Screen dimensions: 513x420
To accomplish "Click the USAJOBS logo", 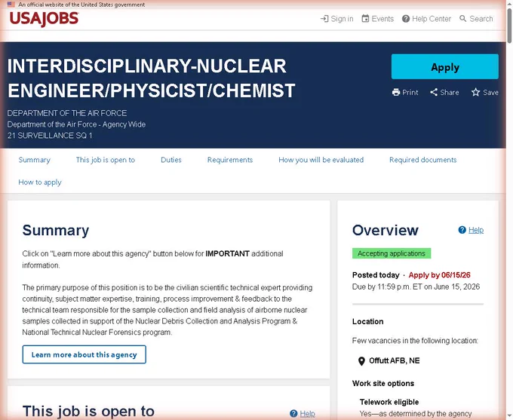I will [45, 19].
